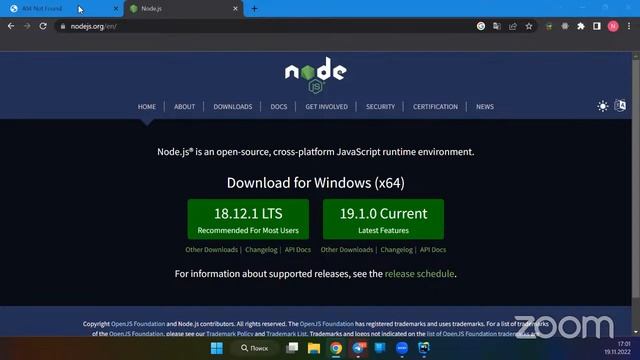The image size is (640, 360).
Task: Click the Node.js logo in the site header
Action: tap(316, 75)
